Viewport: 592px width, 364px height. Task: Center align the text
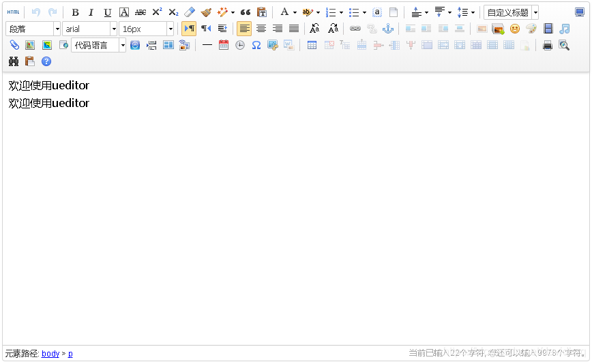coord(261,29)
